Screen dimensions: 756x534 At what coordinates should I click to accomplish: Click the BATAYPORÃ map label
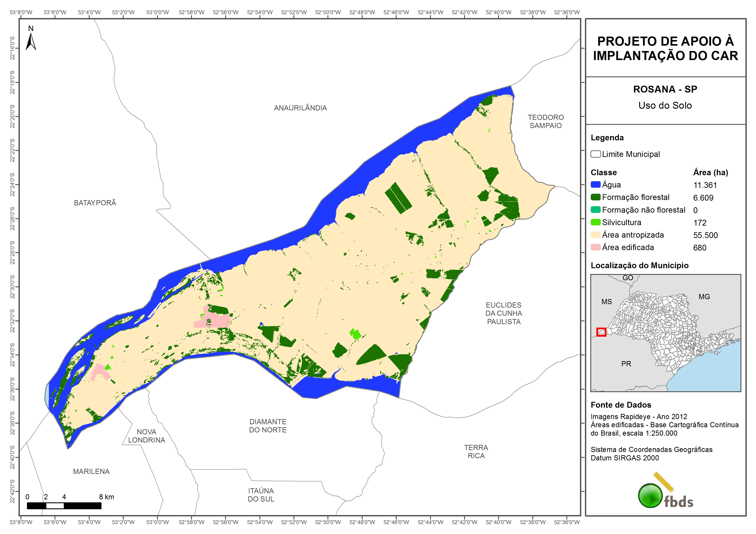[x=95, y=203]
